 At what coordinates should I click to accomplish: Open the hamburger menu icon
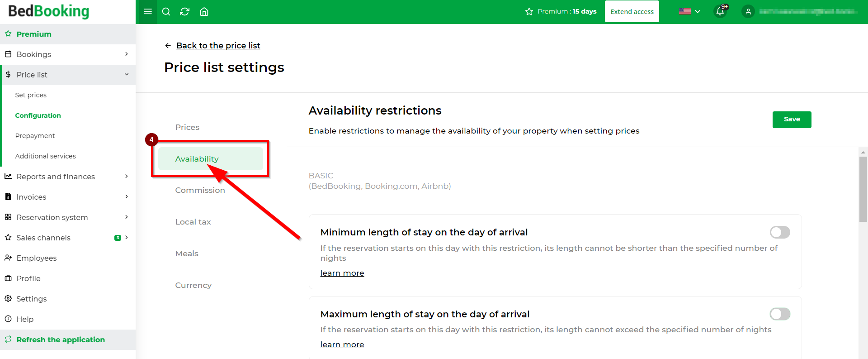click(148, 12)
